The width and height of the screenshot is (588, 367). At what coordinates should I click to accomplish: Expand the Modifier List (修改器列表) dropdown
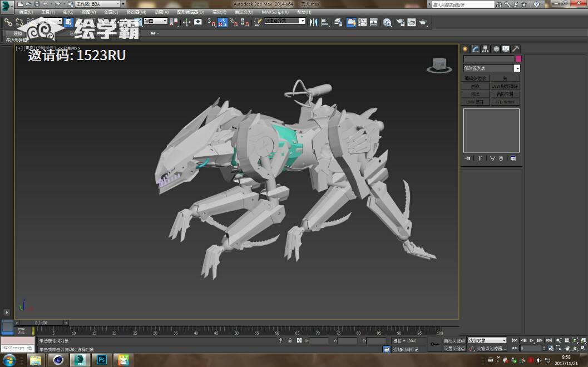(x=517, y=68)
